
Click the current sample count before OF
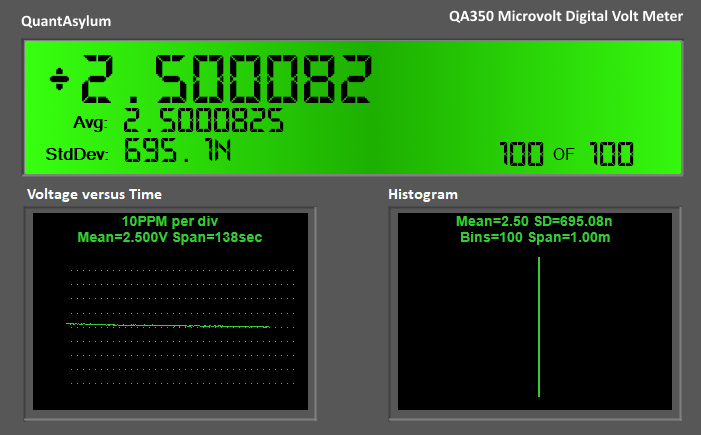[521, 155]
